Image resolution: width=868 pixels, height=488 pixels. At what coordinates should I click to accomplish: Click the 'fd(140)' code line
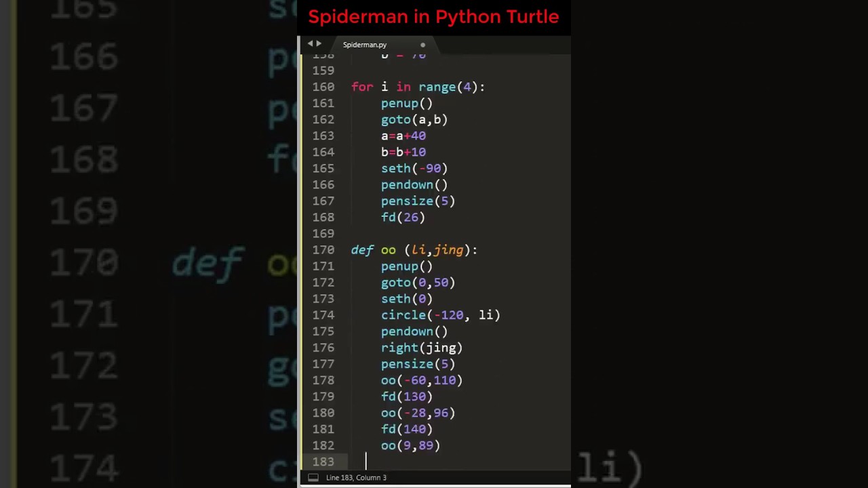(407, 429)
